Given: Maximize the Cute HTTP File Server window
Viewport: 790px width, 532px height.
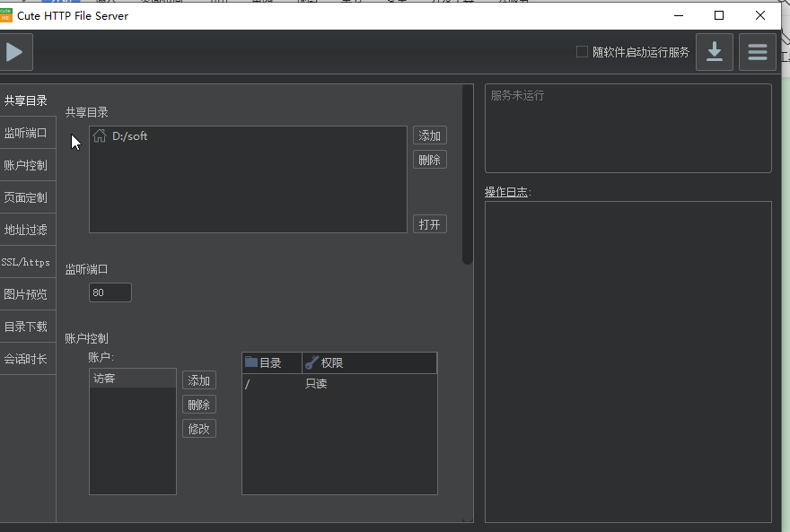Looking at the screenshot, I should click(x=719, y=15).
